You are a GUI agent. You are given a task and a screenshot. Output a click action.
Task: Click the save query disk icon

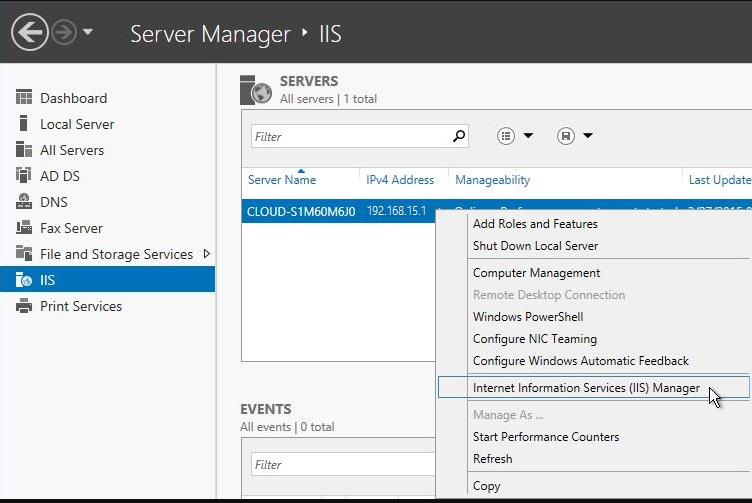click(566, 136)
